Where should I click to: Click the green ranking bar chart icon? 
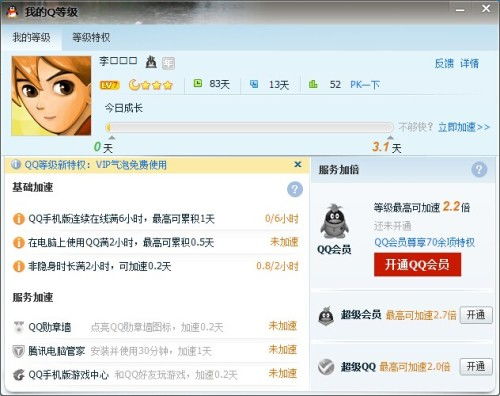[313, 84]
